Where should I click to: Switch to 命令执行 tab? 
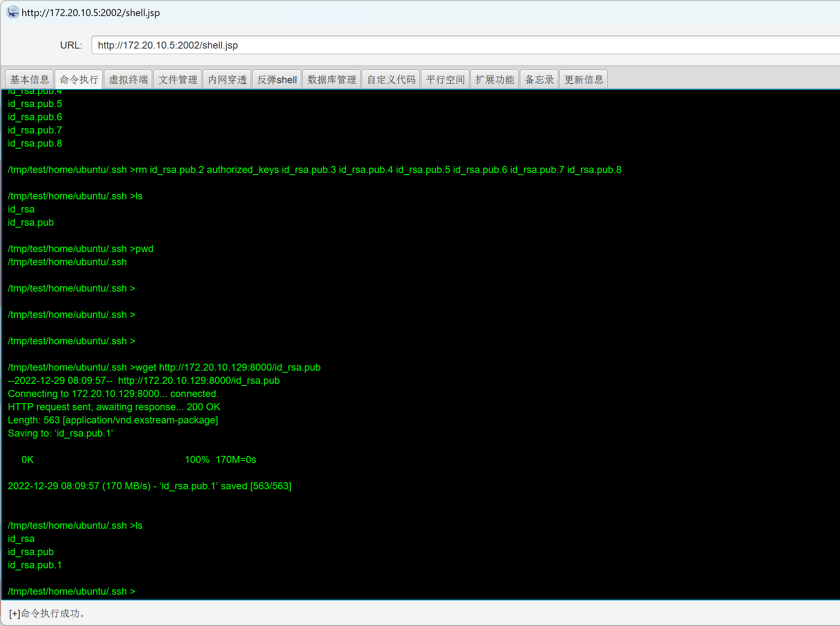pos(79,79)
